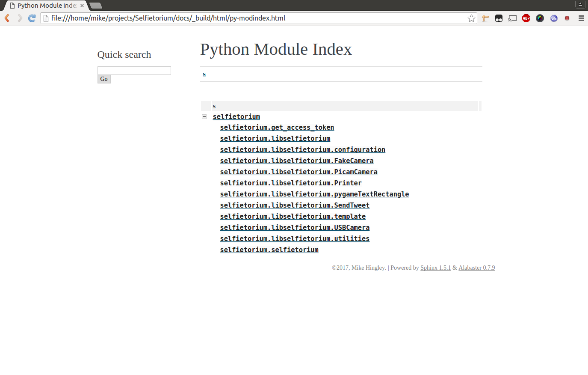Open selfietorium.libselfietorium link
588x375 pixels.
coord(275,139)
